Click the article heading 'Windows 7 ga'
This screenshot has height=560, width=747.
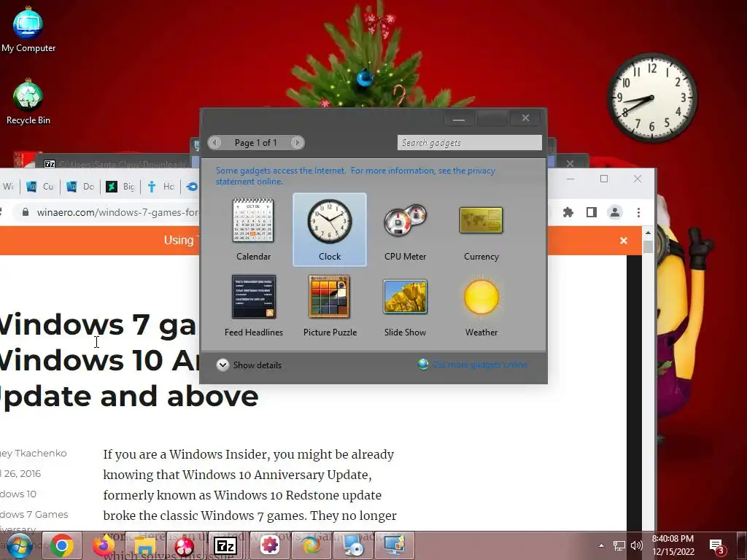click(97, 324)
